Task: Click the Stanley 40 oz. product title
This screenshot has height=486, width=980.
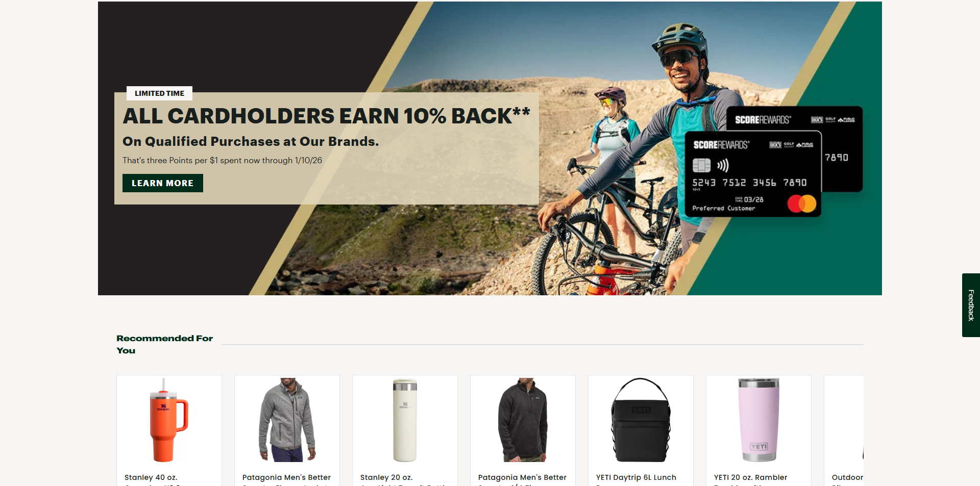Action: point(151,477)
